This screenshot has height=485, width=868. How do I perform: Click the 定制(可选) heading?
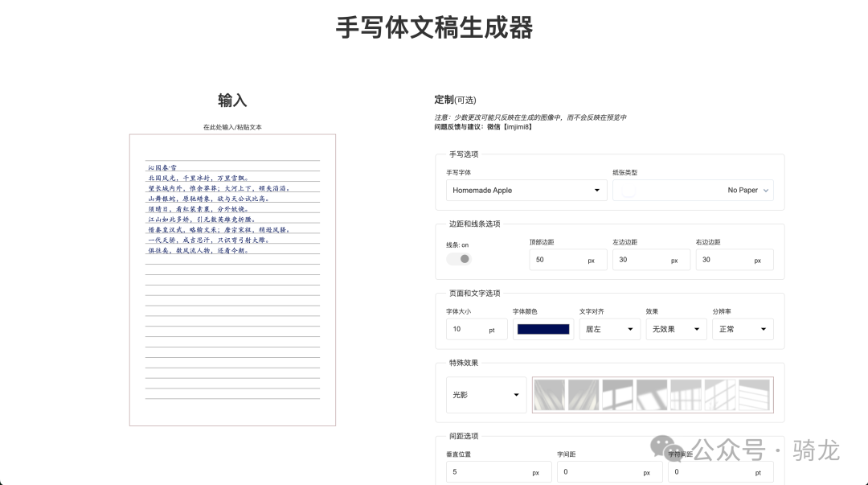(455, 100)
